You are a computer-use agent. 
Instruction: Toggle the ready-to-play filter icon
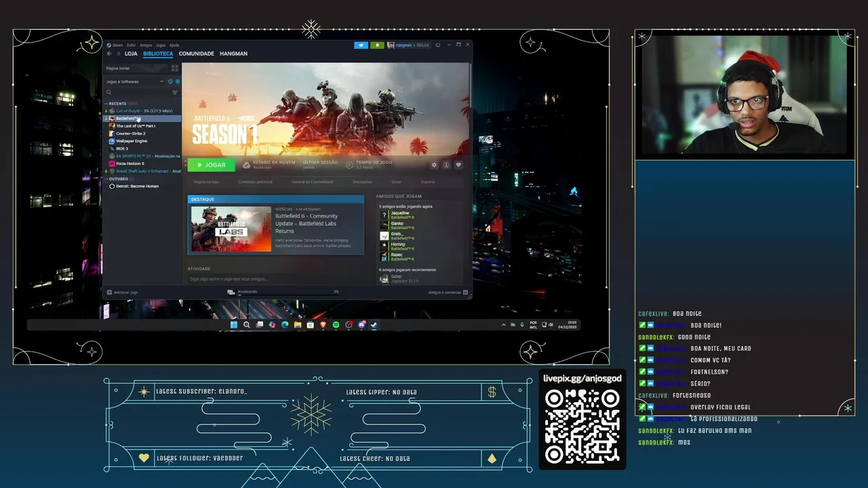pyautogui.click(x=178, y=81)
